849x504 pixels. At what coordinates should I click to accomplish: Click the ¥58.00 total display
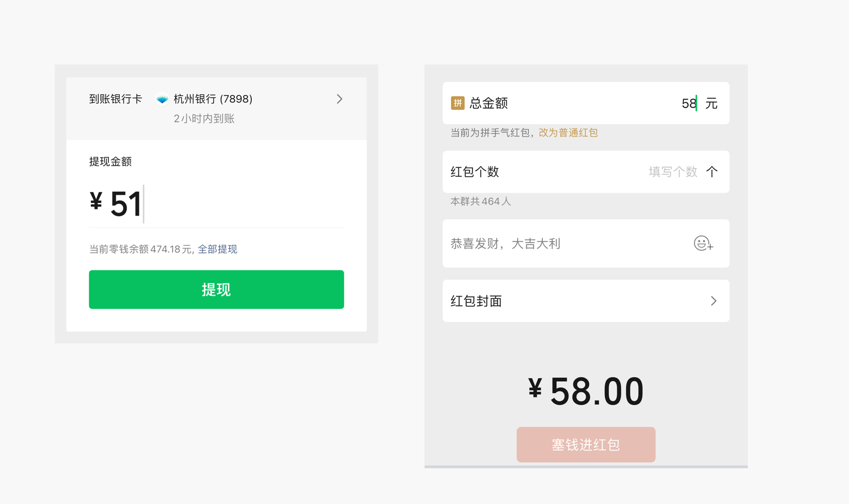[x=586, y=391]
